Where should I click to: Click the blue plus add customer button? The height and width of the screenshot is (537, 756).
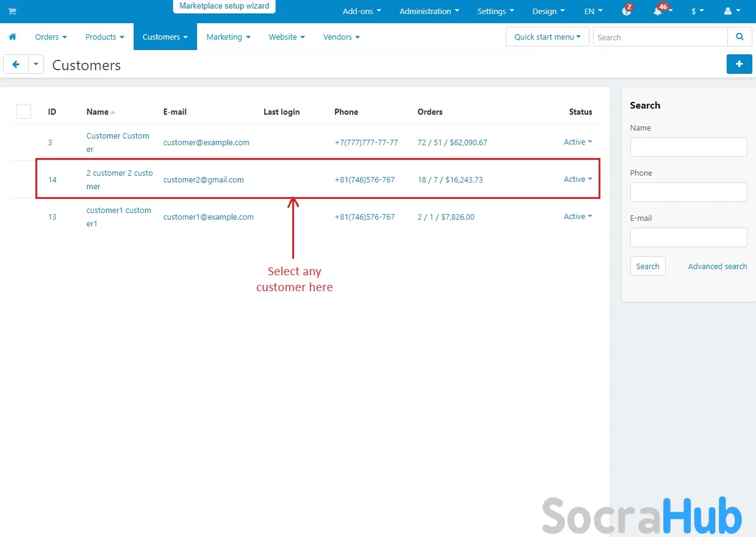tap(739, 64)
